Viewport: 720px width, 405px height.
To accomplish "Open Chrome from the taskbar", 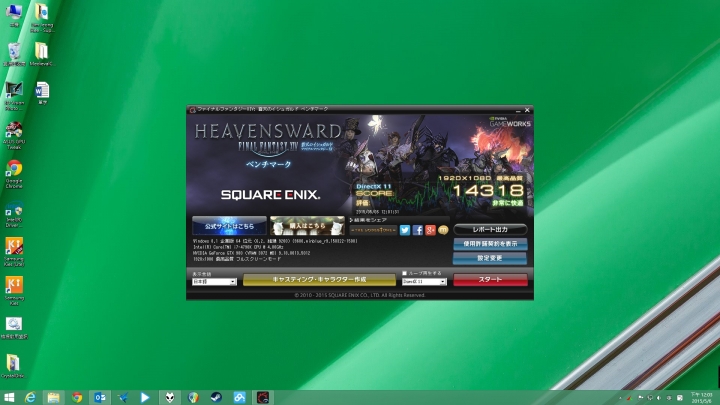I will coord(77,398).
